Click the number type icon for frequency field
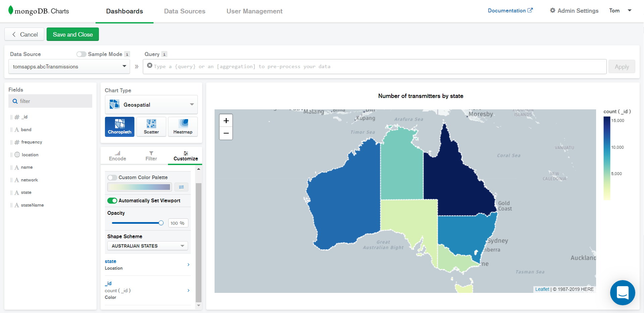Viewport: 644px width, 313px height. (17, 142)
